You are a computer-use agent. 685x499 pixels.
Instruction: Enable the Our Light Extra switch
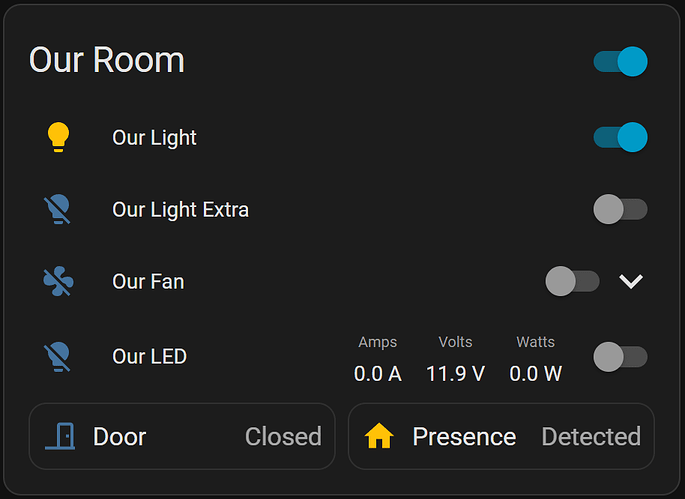[620, 210]
